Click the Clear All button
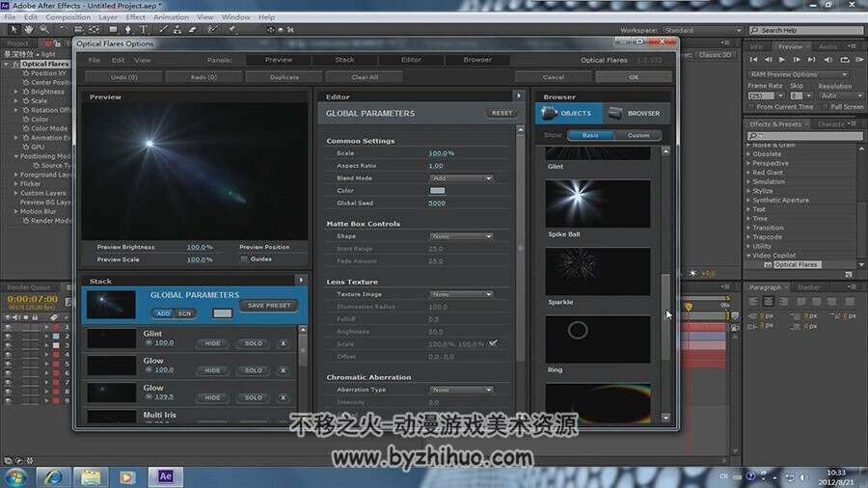Image resolution: width=868 pixels, height=488 pixels. pyautogui.click(x=365, y=77)
